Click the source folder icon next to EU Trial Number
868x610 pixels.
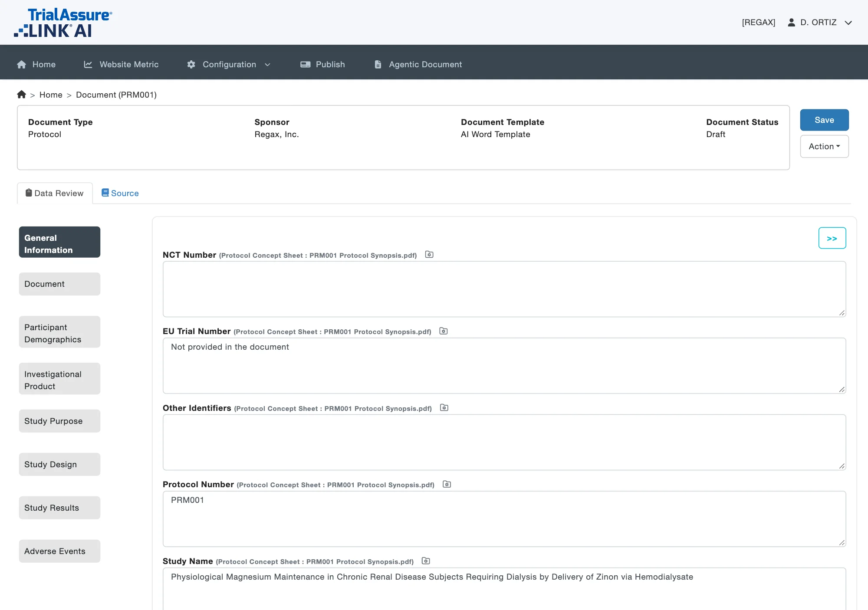[x=444, y=331]
